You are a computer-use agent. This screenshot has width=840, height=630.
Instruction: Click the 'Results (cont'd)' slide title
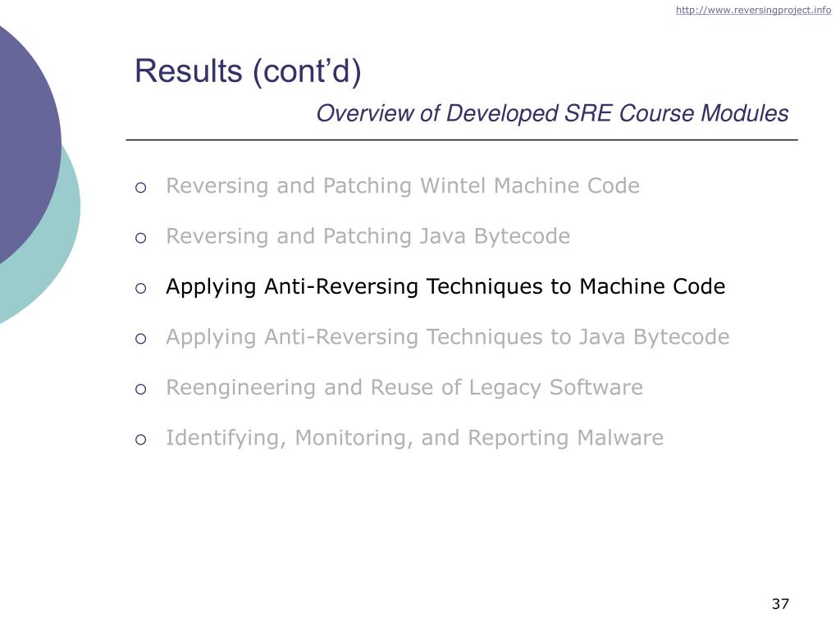(x=248, y=71)
